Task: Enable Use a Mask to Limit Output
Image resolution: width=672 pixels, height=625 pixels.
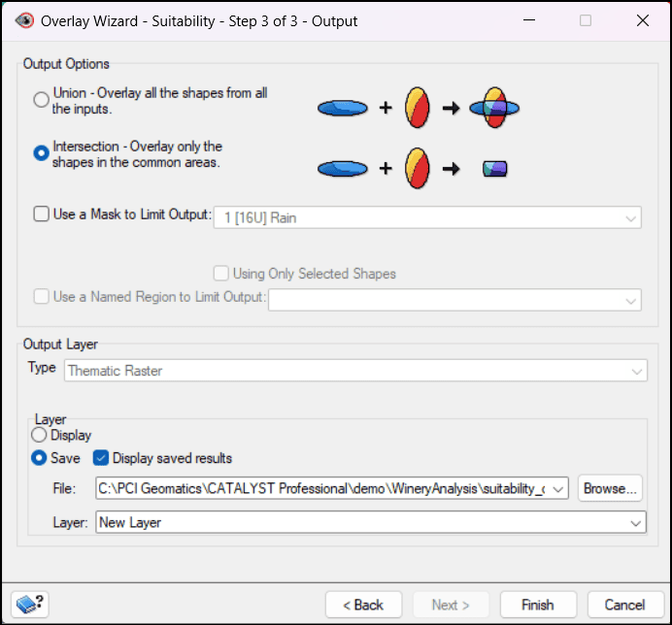Action: point(41,214)
